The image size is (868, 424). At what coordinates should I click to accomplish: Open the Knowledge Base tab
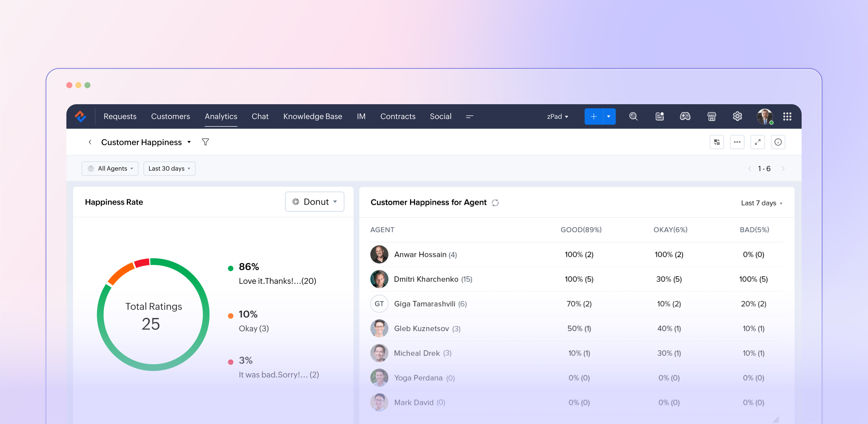coord(312,116)
